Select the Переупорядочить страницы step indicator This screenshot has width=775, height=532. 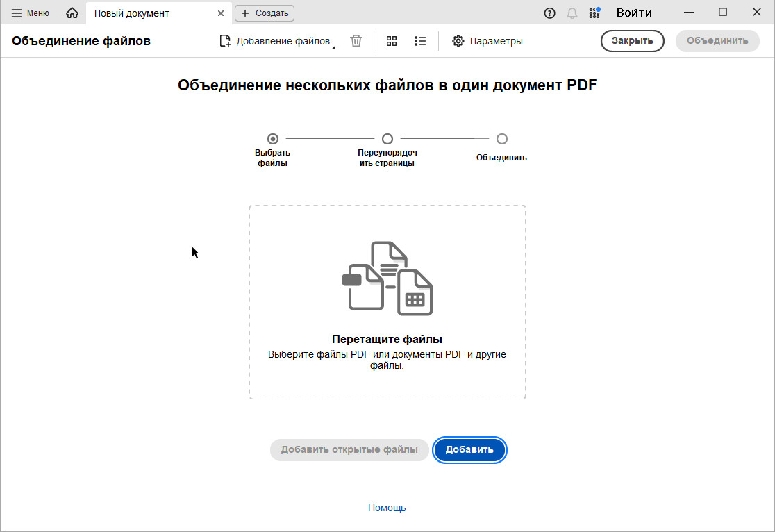pos(387,139)
